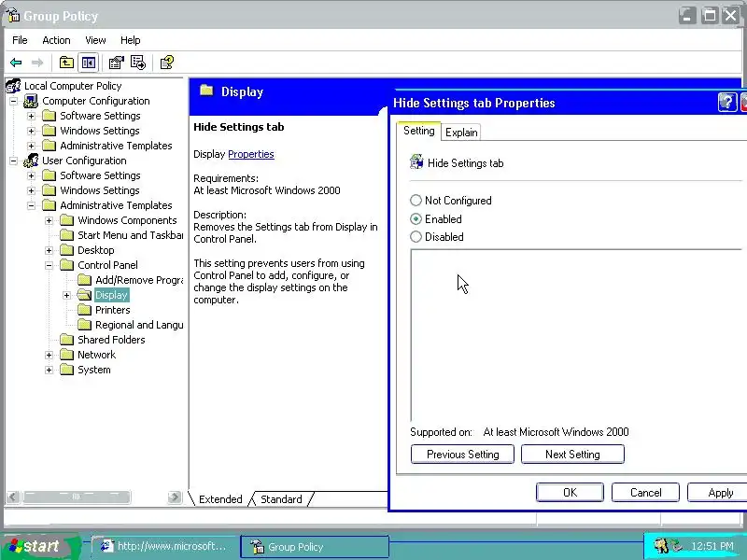Screen dimensions: 747x560
Task: Click the Hide Settings tab policy icon
Action: point(416,162)
